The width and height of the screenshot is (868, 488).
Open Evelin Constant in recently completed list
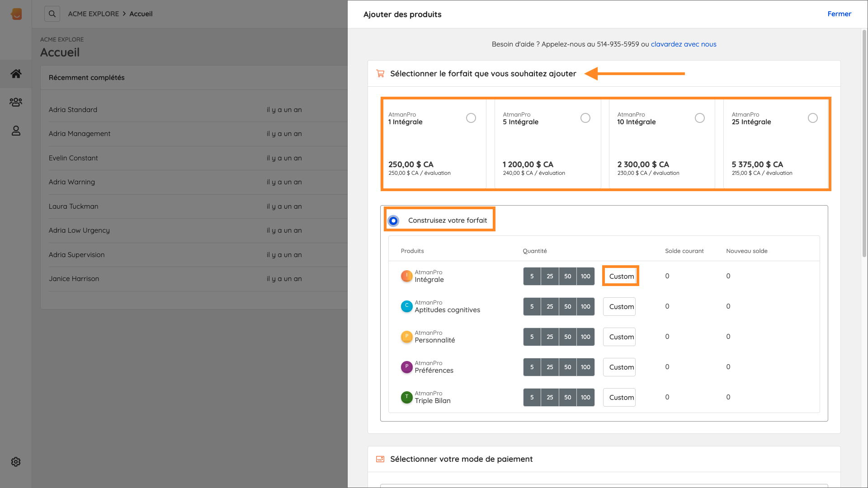coord(73,158)
